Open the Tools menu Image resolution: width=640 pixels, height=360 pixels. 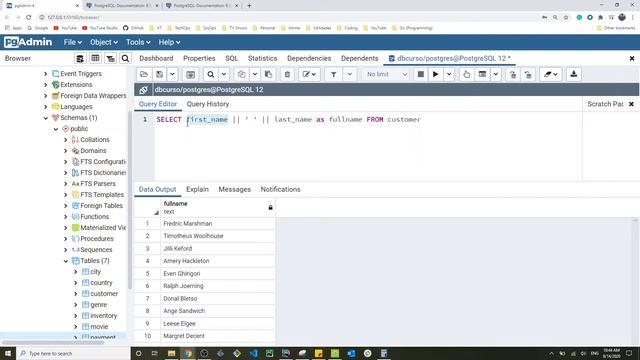coord(138,42)
